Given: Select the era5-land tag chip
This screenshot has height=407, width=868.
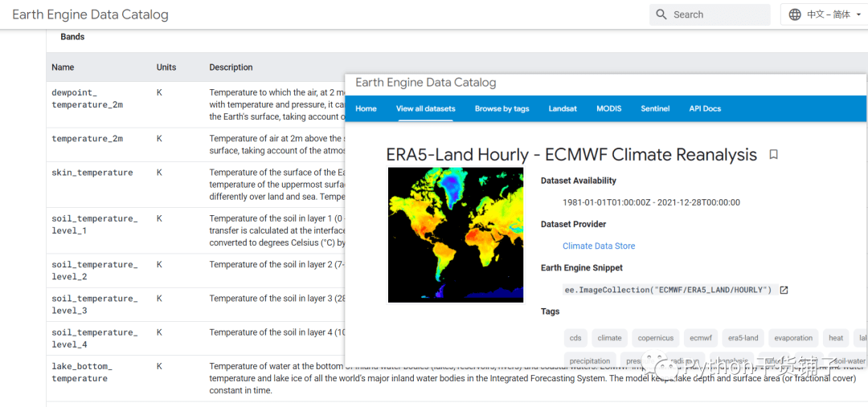Looking at the screenshot, I should (743, 338).
